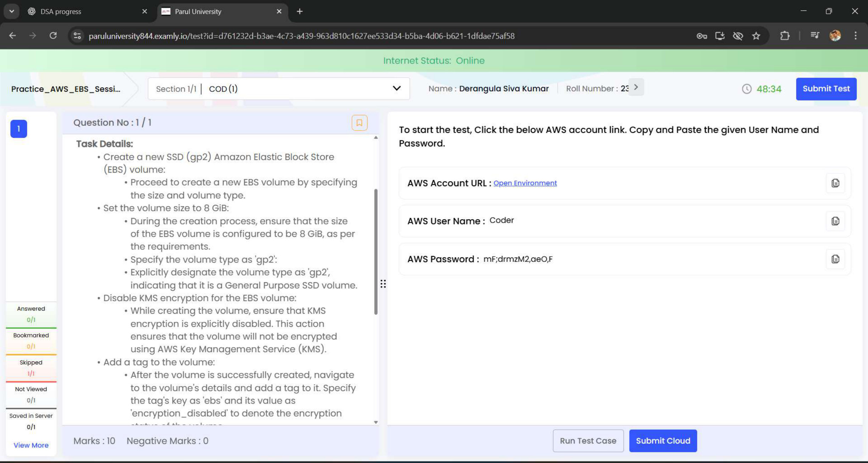
Task: Click the Bookmarked 0/1 status counter
Action: 31,341
